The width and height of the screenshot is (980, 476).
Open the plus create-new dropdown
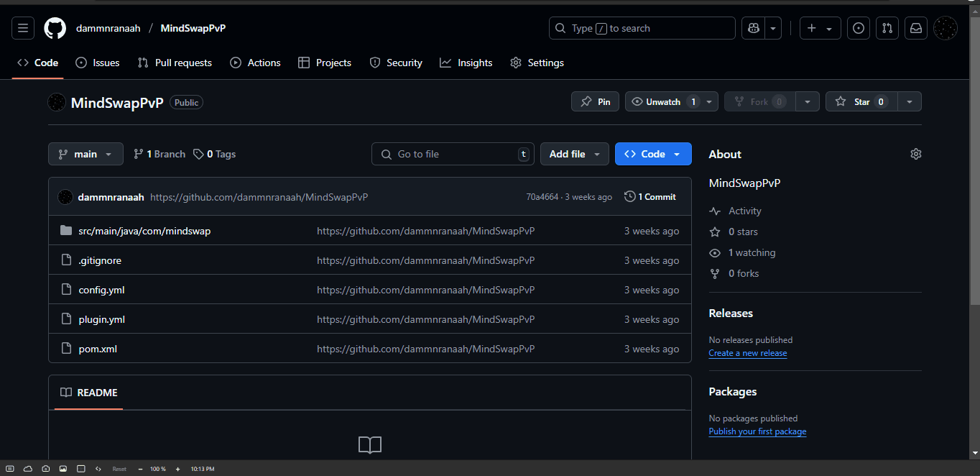[820, 28]
